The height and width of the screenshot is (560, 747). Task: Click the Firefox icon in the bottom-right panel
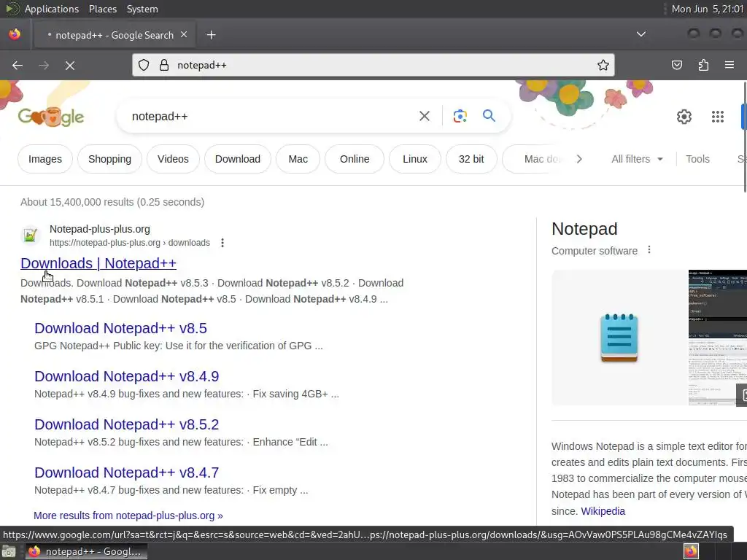point(691,551)
